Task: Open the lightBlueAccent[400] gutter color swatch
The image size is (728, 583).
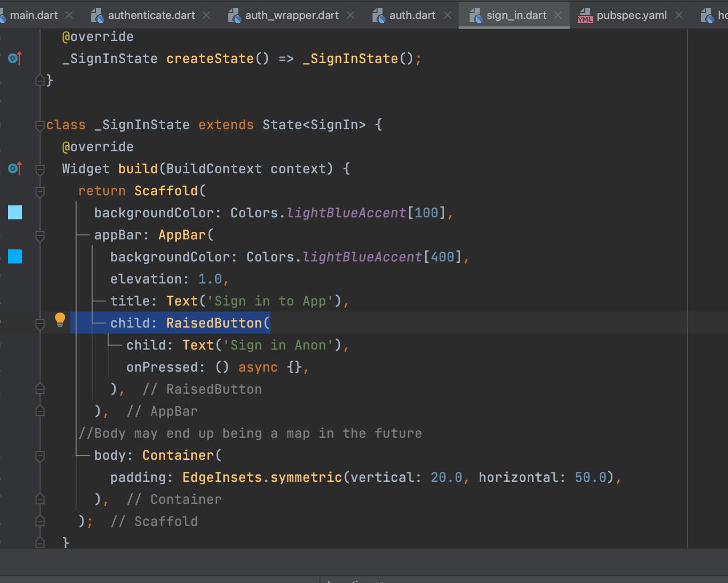Action: (x=15, y=256)
